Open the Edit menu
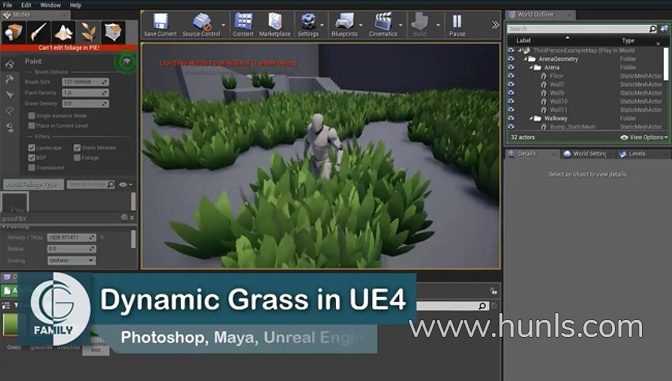The height and width of the screenshot is (381, 672). [x=26, y=5]
